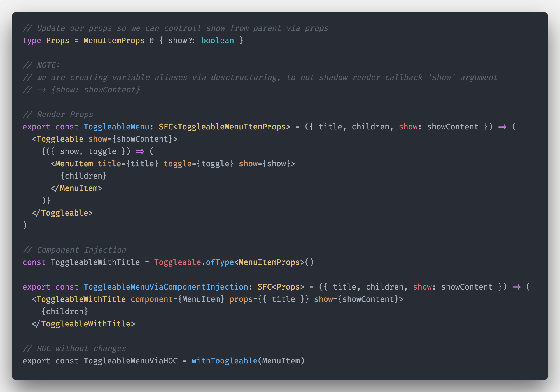Click {children} inside the MenuItem element

pyautogui.click(x=83, y=176)
